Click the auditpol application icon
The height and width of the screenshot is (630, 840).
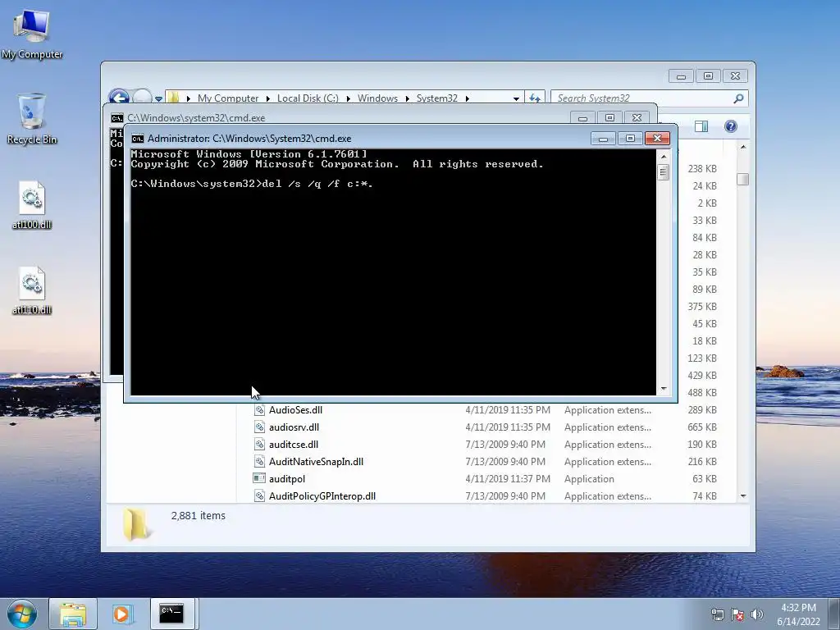pyautogui.click(x=259, y=478)
